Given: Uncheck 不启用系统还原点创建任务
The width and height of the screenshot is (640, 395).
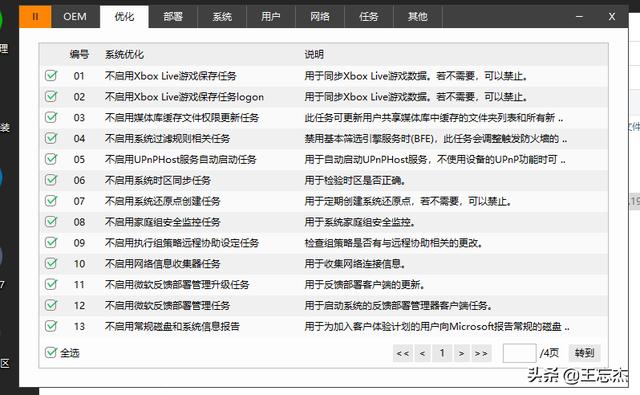Looking at the screenshot, I should [x=51, y=201].
